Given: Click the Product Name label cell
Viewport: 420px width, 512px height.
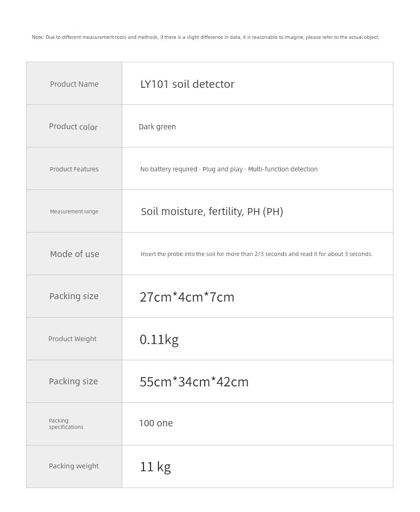Looking at the screenshot, I should tap(74, 84).
